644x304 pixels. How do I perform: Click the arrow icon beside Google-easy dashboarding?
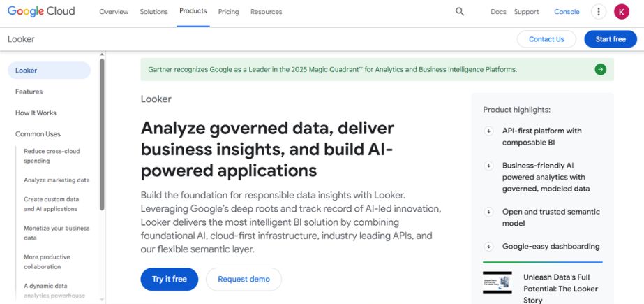tap(488, 247)
